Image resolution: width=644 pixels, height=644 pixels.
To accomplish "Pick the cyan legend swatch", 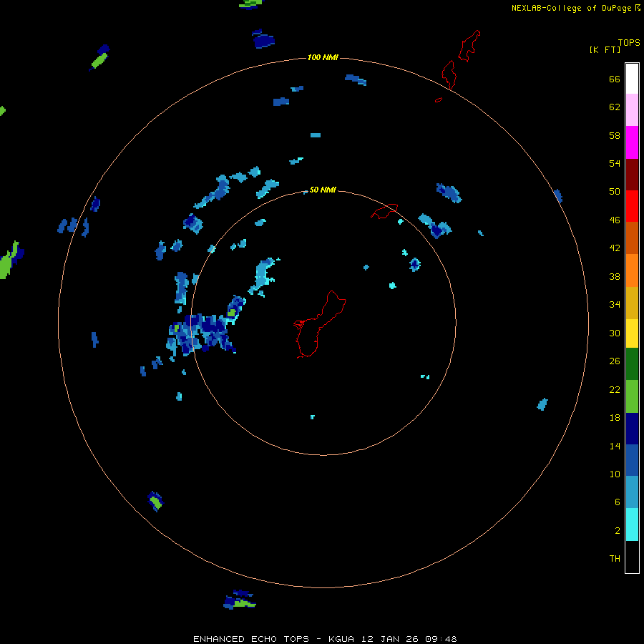I will tap(632, 525).
